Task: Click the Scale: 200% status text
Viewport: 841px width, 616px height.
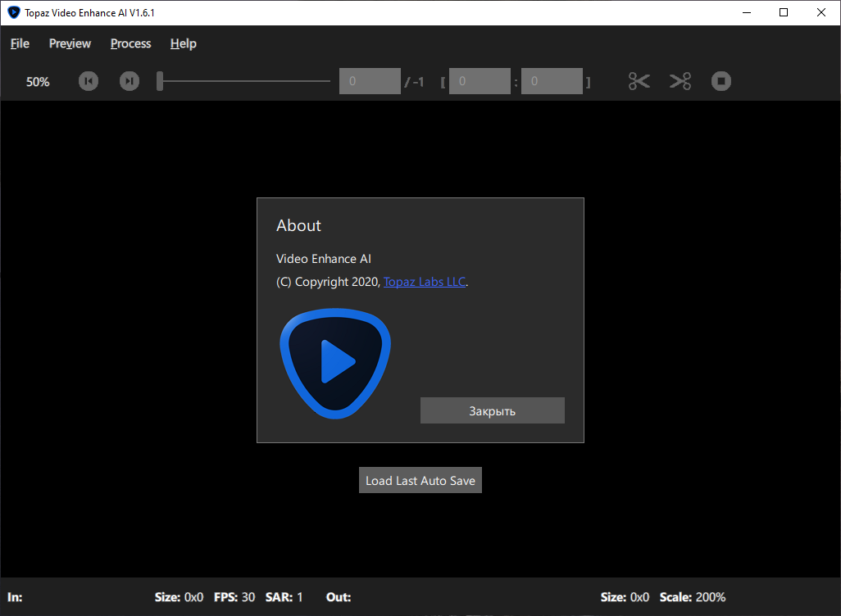Action: click(x=693, y=597)
